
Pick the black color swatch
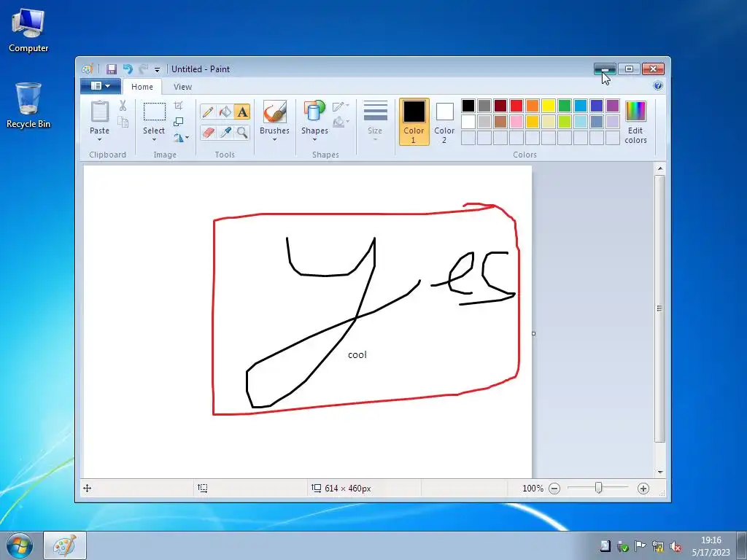(468, 106)
